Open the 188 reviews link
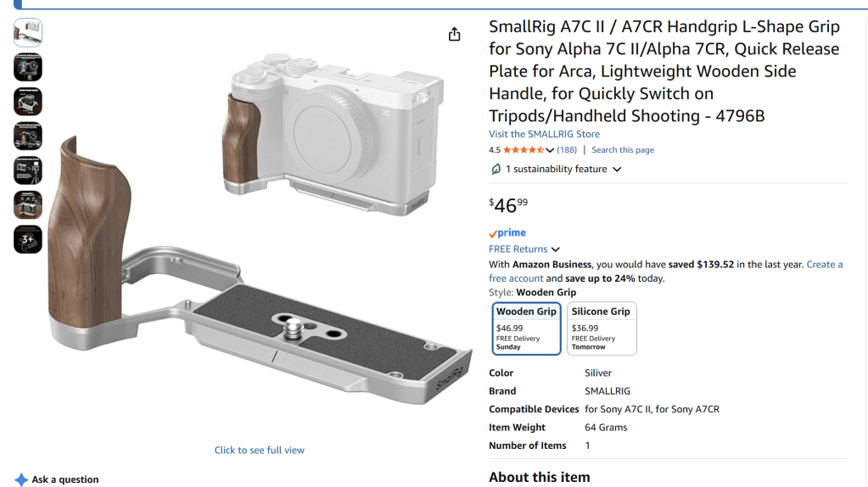 [567, 150]
